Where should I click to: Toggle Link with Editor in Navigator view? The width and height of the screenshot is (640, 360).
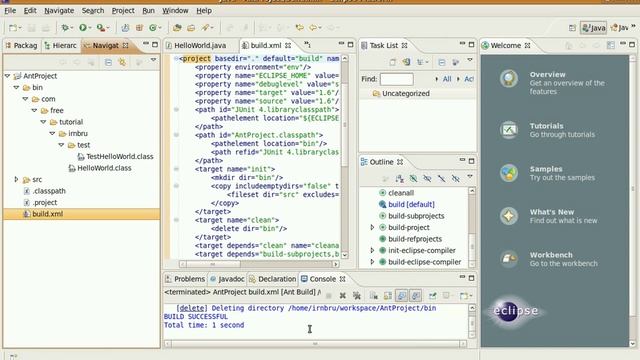click(x=122, y=62)
